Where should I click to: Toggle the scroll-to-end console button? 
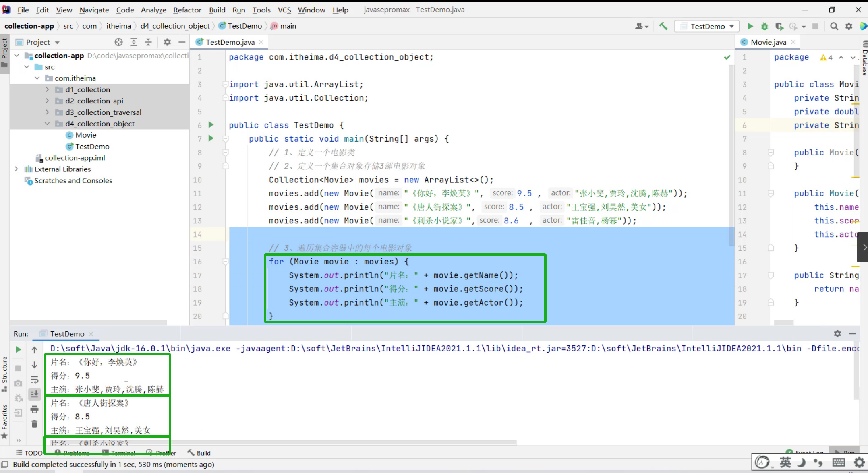[x=34, y=394]
